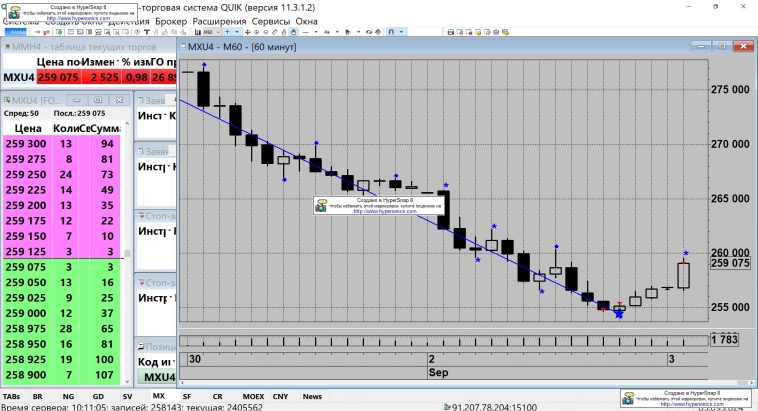Open the Расширения menu
The height and width of the screenshot is (411, 758).
tap(219, 22)
